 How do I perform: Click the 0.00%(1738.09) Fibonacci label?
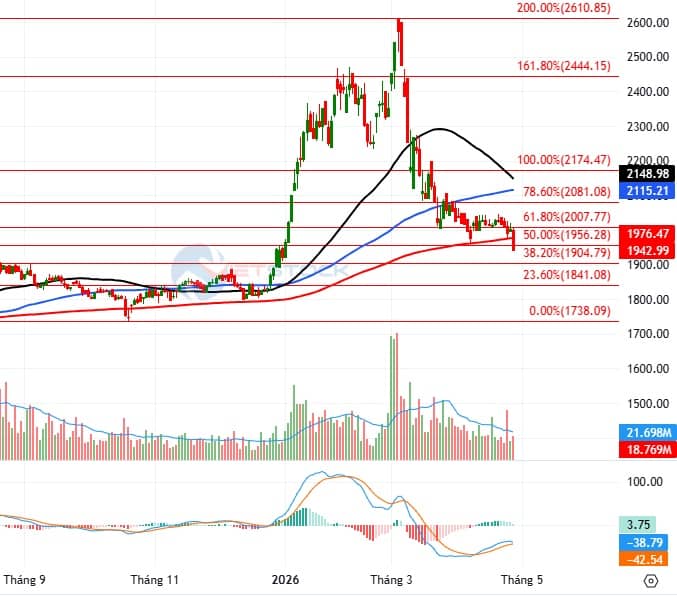click(x=569, y=311)
